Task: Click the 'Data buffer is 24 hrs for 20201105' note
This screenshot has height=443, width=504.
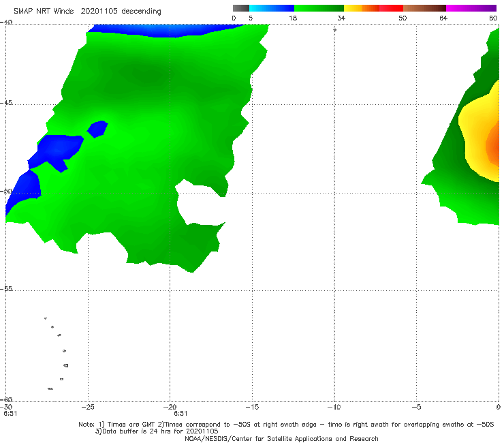Action: (x=157, y=431)
